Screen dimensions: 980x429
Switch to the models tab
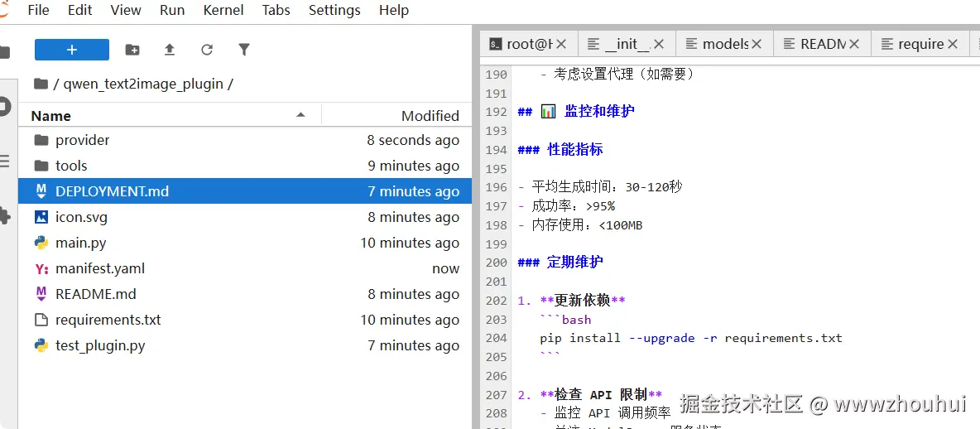tap(725, 44)
